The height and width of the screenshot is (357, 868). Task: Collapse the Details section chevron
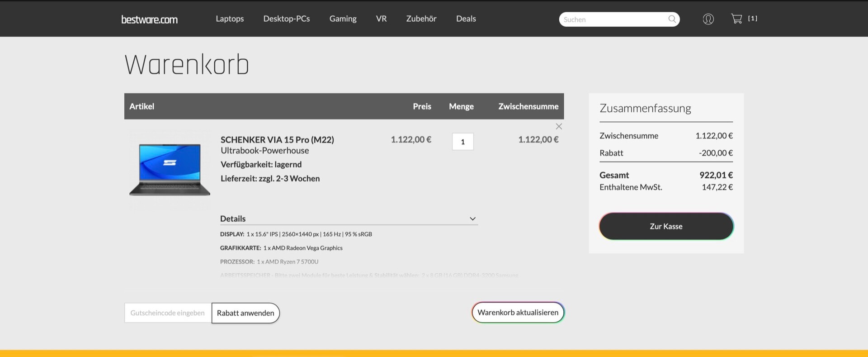[472, 219]
